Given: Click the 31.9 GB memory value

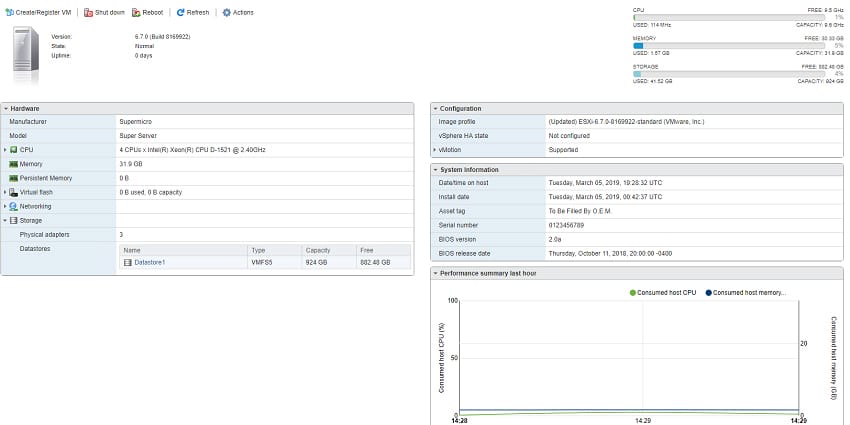Looking at the screenshot, I should point(130,164).
